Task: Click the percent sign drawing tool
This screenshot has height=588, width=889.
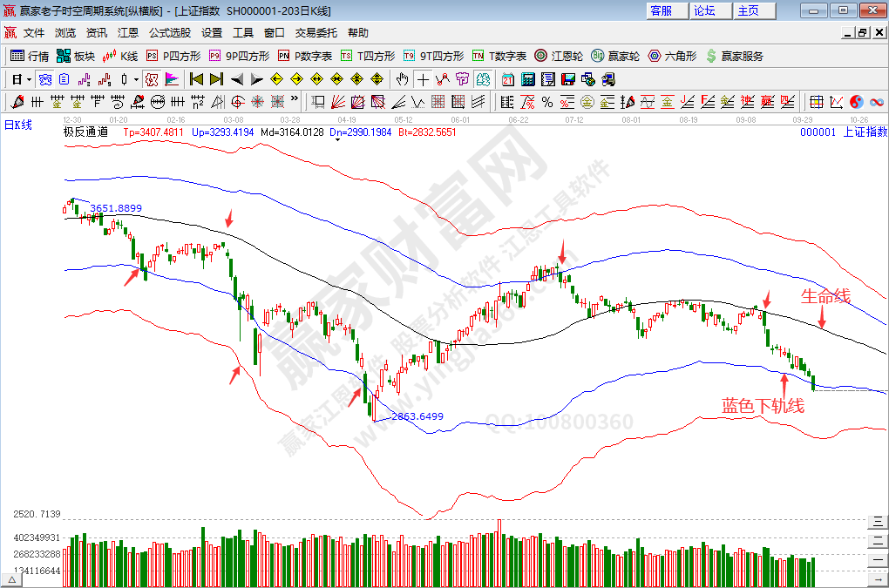Action: coord(547,101)
